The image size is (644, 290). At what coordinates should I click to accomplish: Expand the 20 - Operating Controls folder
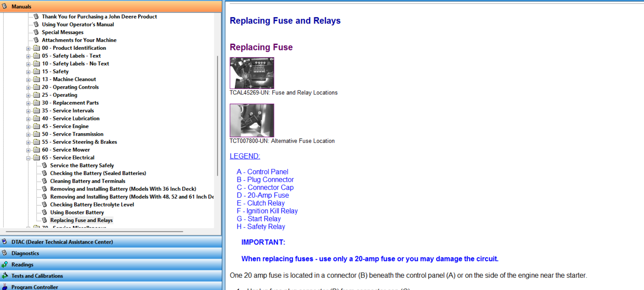pyautogui.click(x=28, y=87)
